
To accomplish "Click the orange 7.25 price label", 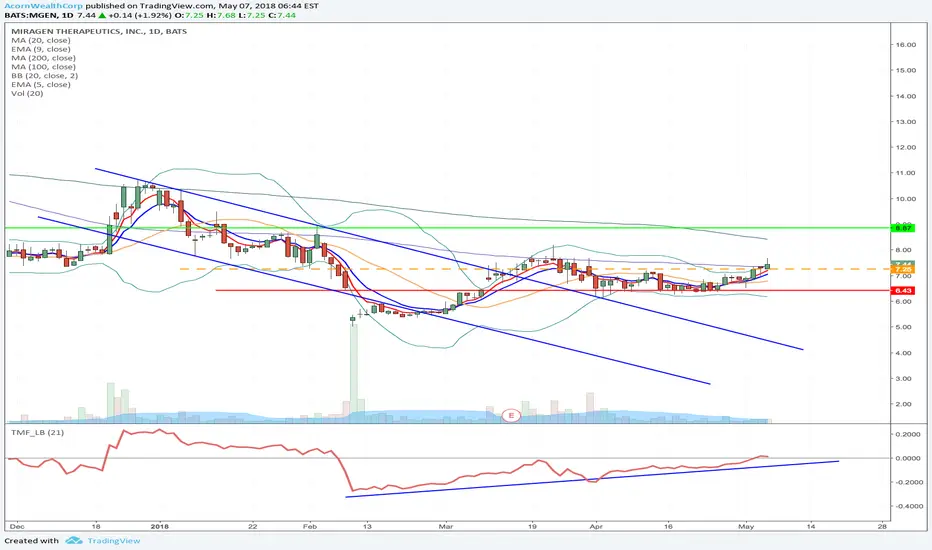I will tap(903, 269).
